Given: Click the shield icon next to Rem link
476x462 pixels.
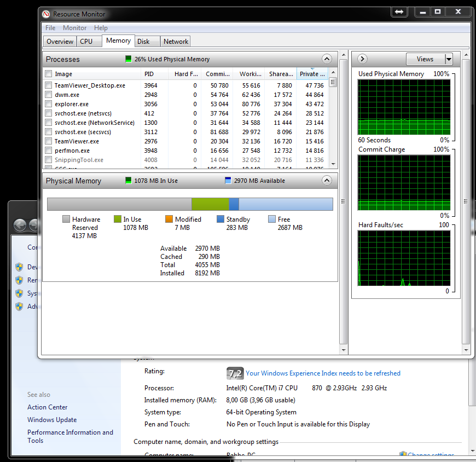Looking at the screenshot, I should [19, 280].
